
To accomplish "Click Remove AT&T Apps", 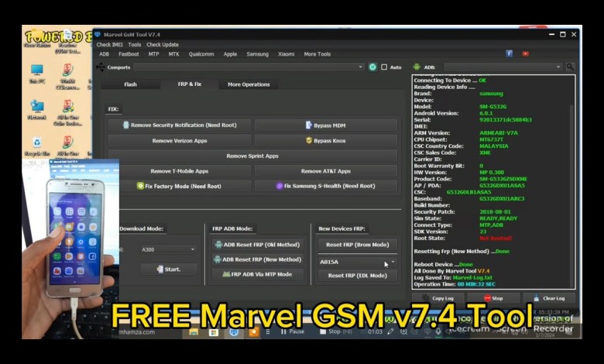I will [326, 171].
